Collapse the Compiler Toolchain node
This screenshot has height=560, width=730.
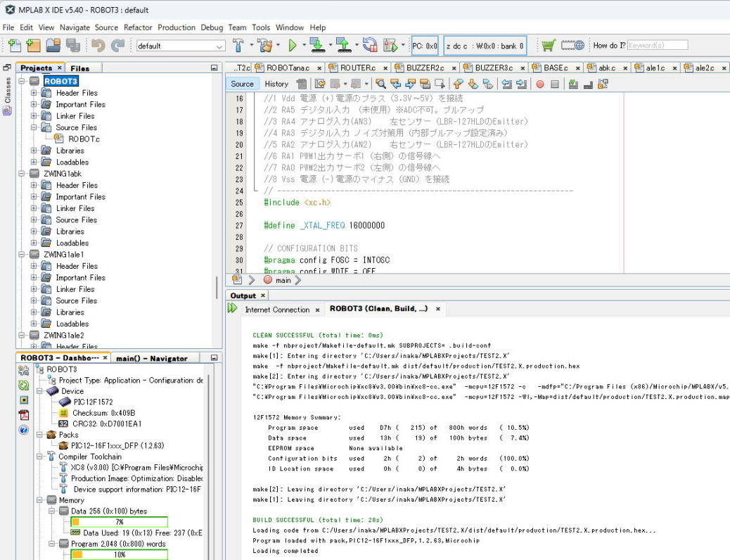[39, 457]
